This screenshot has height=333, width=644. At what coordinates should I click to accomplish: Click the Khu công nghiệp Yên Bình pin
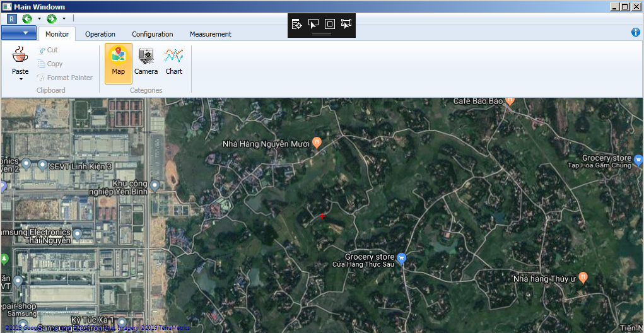point(155,185)
